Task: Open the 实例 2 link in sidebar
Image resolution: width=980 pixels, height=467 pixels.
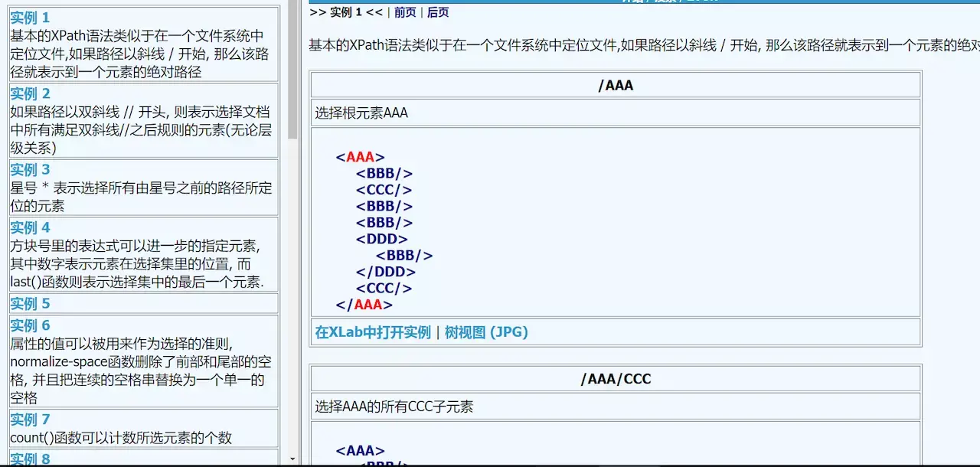Action: click(x=30, y=93)
